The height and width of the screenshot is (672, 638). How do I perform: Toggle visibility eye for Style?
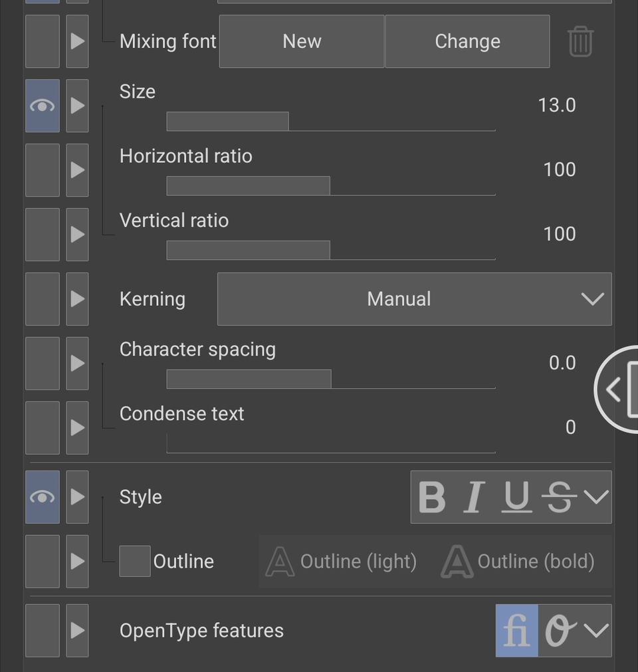tap(43, 497)
